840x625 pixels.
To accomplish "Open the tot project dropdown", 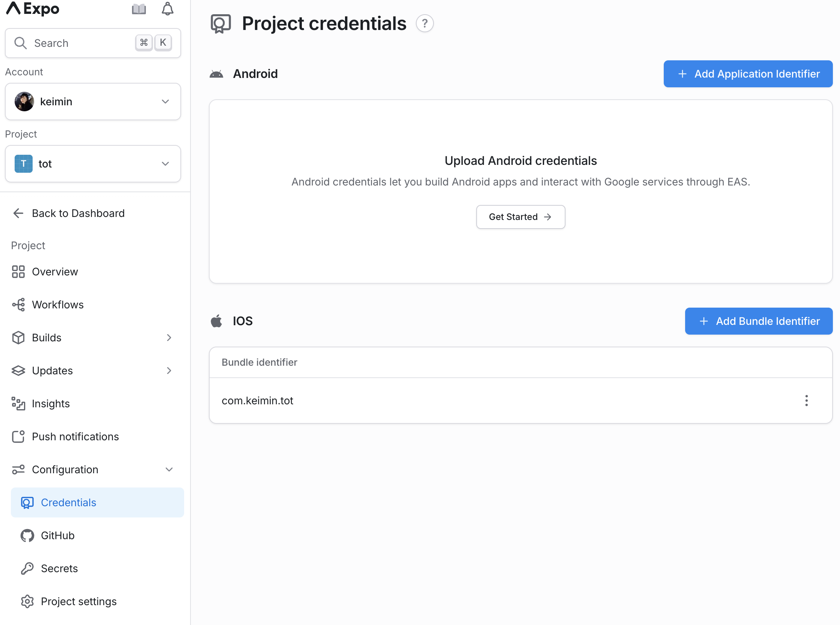I will pos(93,164).
